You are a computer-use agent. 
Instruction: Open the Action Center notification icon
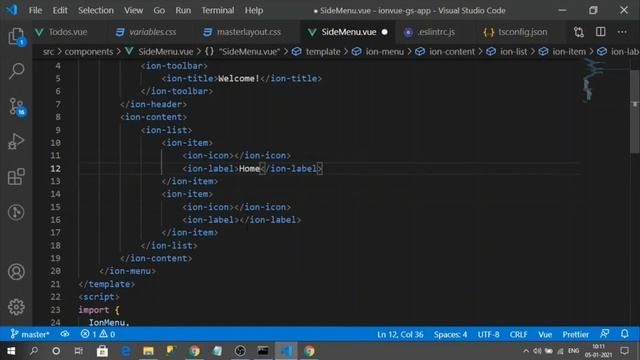pyautogui.click(x=624, y=351)
